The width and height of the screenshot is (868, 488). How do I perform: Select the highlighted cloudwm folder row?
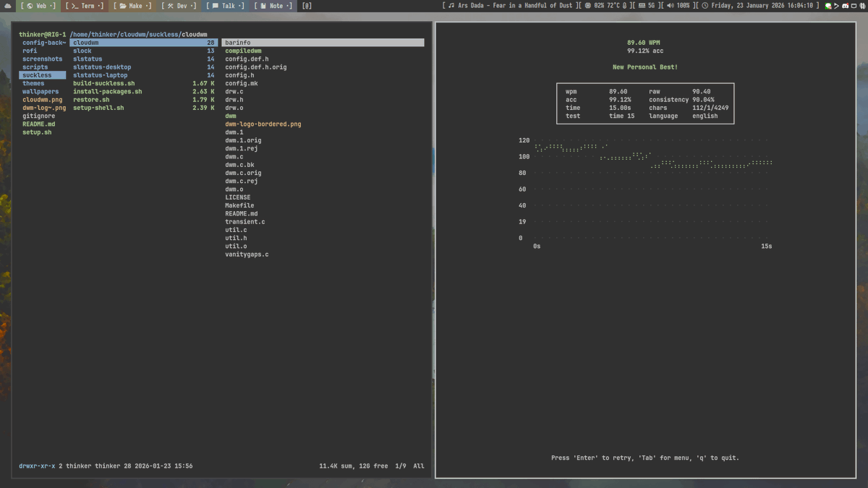tap(144, 43)
